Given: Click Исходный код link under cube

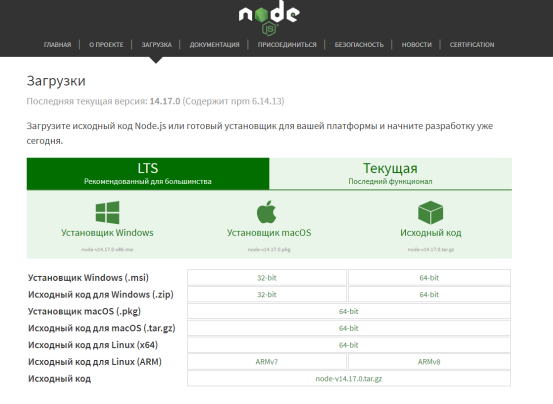Looking at the screenshot, I should click(x=431, y=233).
